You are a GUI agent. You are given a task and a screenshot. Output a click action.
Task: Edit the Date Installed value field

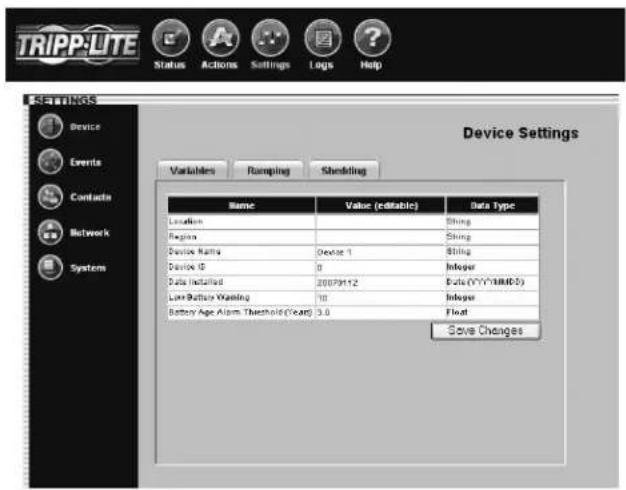(x=380, y=282)
